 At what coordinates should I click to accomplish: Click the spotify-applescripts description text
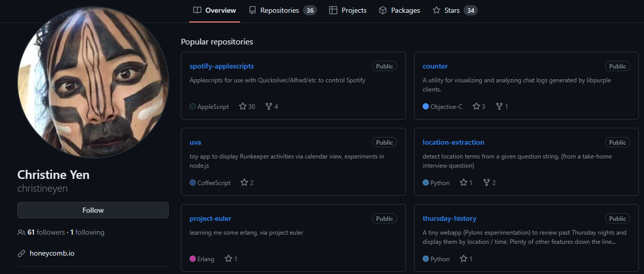click(278, 80)
